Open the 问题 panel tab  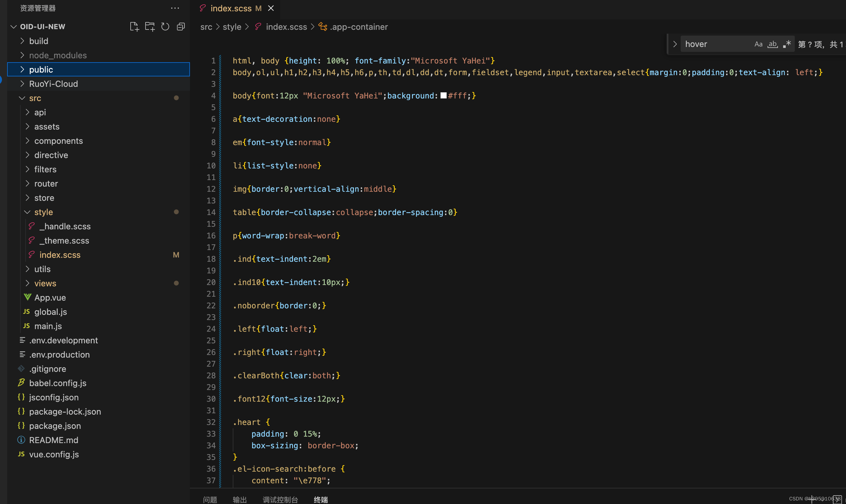click(x=215, y=498)
